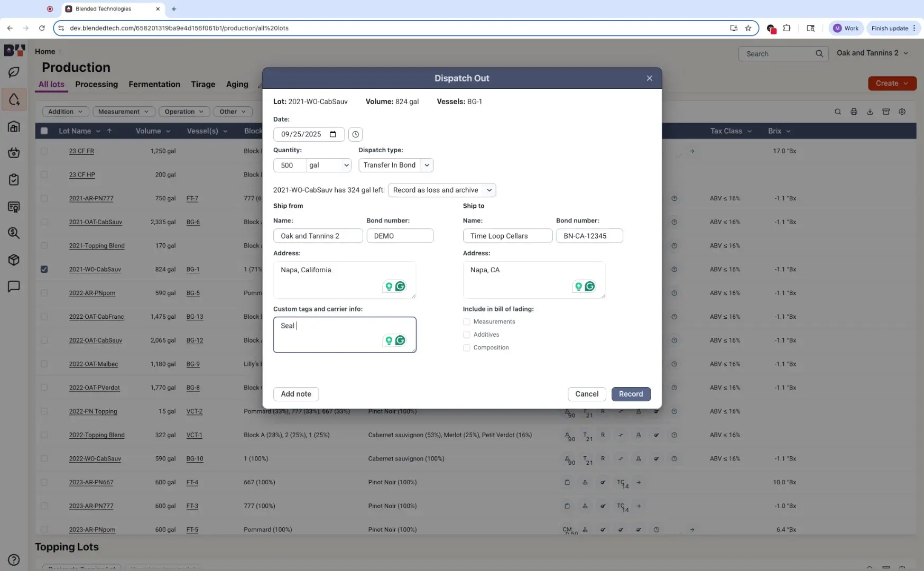Click the Blended Technologies logo
This screenshot has height=571, width=924.
[14, 51]
